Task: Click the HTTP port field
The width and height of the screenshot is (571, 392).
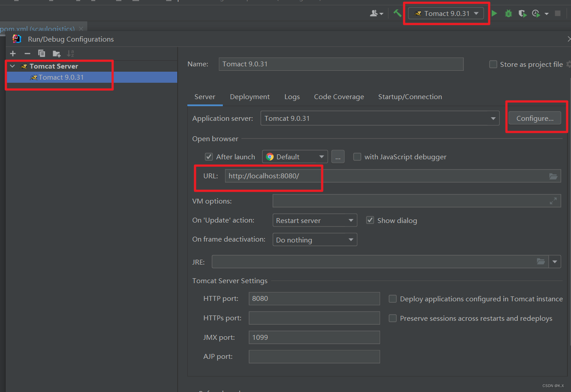Action: [314, 299]
